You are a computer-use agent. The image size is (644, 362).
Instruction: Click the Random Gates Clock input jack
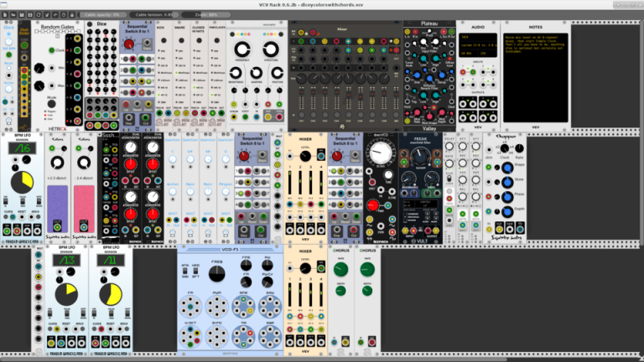coord(51,50)
